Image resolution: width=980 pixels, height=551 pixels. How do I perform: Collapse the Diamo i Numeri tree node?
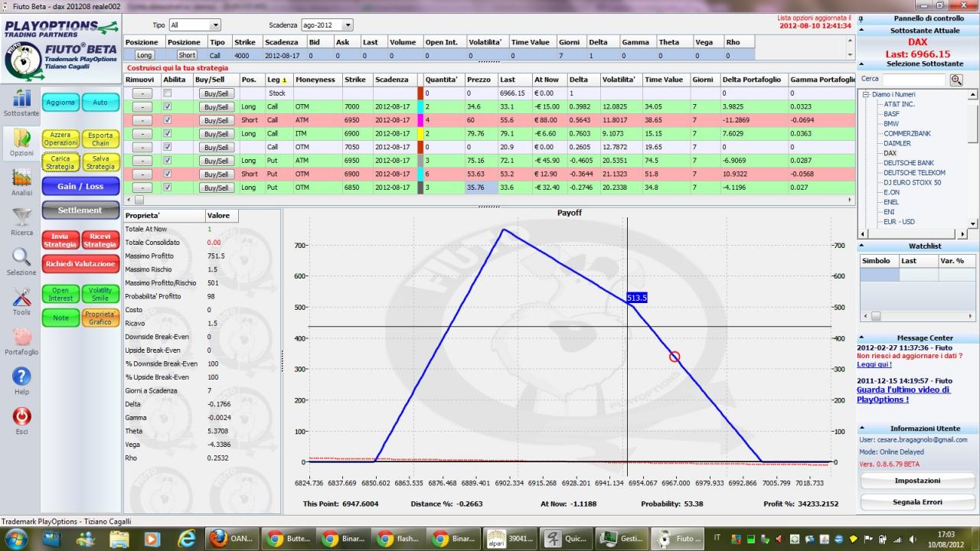[865, 94]
